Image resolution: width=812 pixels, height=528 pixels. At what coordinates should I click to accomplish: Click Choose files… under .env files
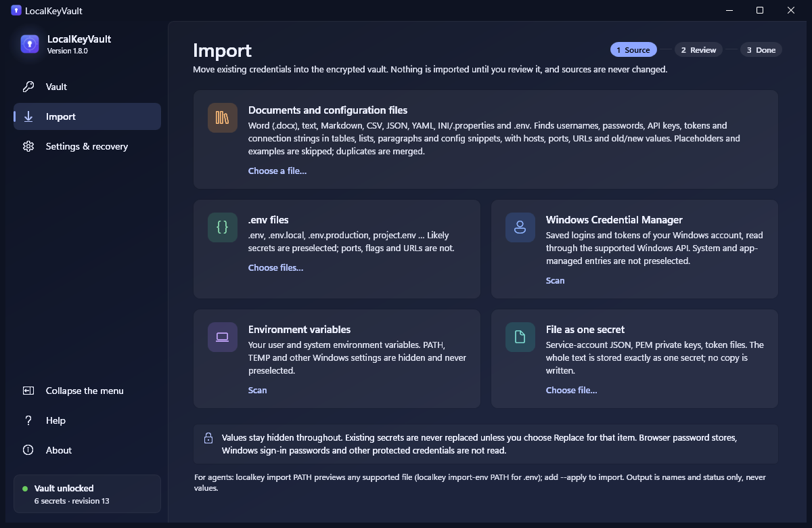[275, 267]
